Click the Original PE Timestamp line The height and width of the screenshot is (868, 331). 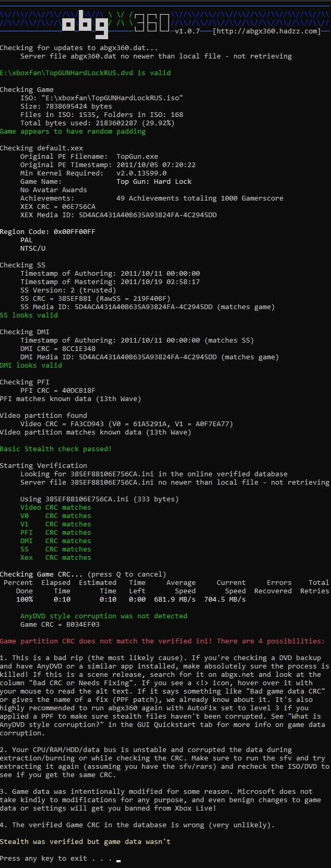(108, 165)
